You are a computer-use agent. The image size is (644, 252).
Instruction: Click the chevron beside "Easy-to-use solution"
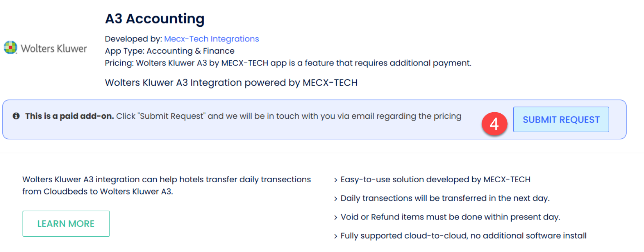pyautogui.click(x=336, y=180)
